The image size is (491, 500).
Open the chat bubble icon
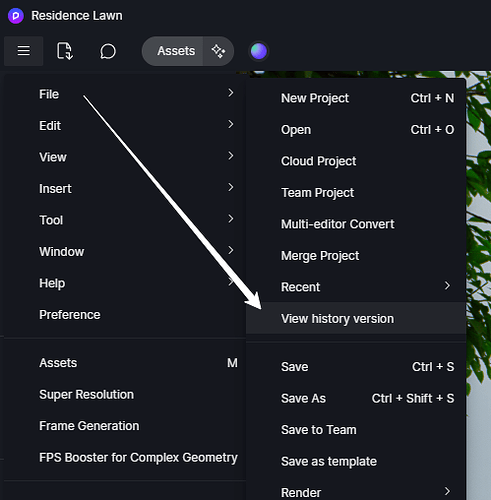(108, 51)
